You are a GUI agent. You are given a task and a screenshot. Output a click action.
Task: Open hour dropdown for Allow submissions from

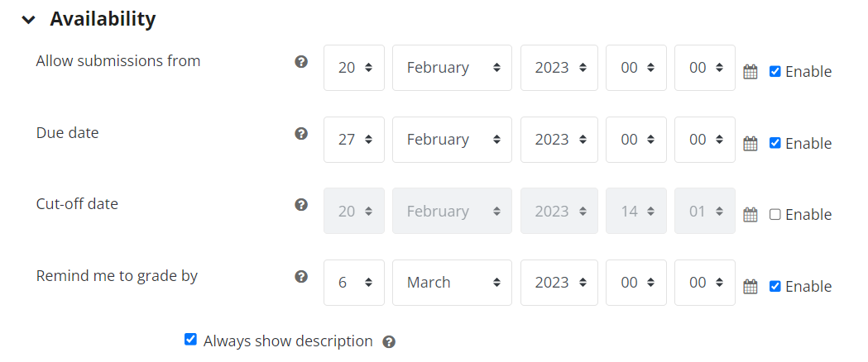pyautogui.click(x=636, y=68)
